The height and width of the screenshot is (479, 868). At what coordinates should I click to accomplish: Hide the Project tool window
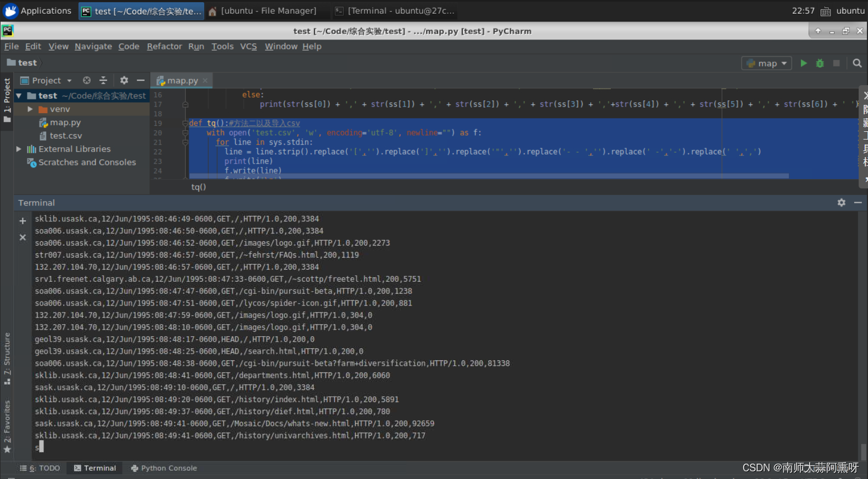click(x=141, y=80)
